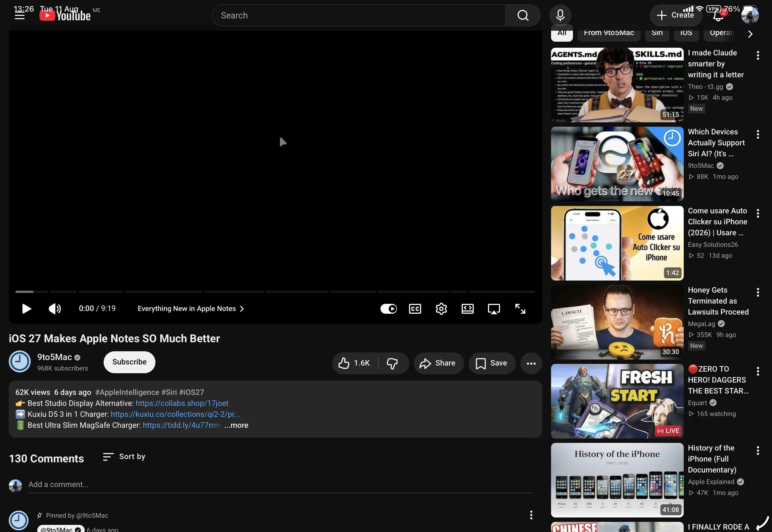Open the Sort by comments dropdown
772x532 pixels.
point(124,457)
